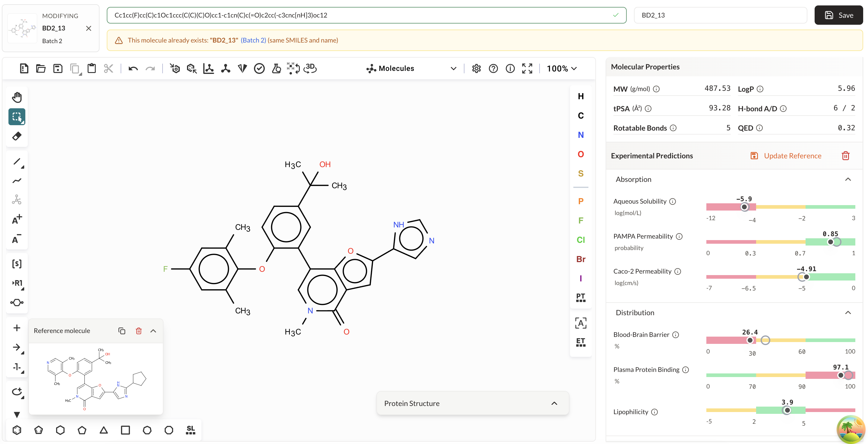The image size is (868, 444).
Task: Select the Hand pan tool
Action: [x=17, y=97]
